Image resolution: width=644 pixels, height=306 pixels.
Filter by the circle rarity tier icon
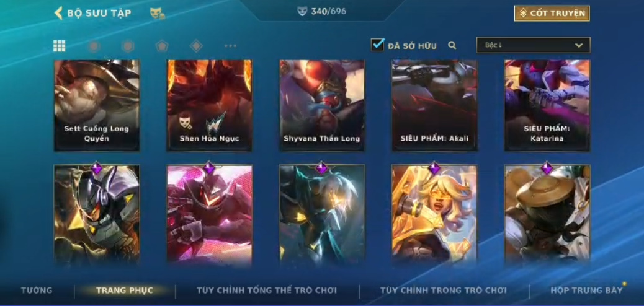(x=94, y=46)
